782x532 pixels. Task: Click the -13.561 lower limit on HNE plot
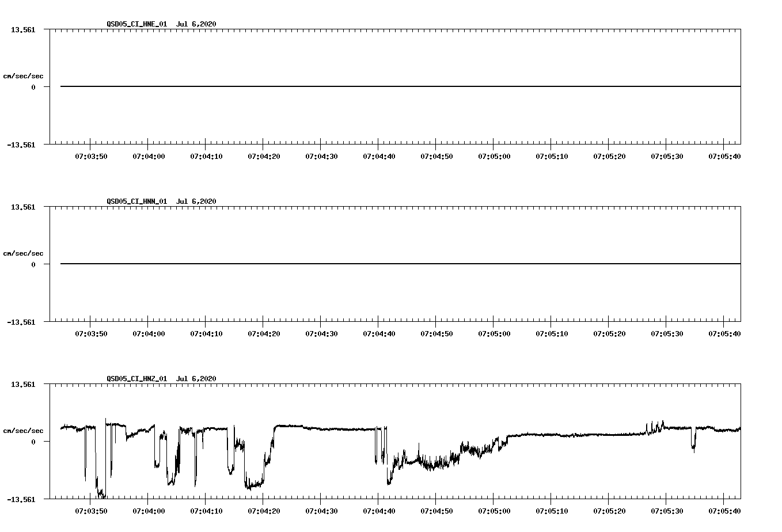pyautogui.click(x=21, y=145)
